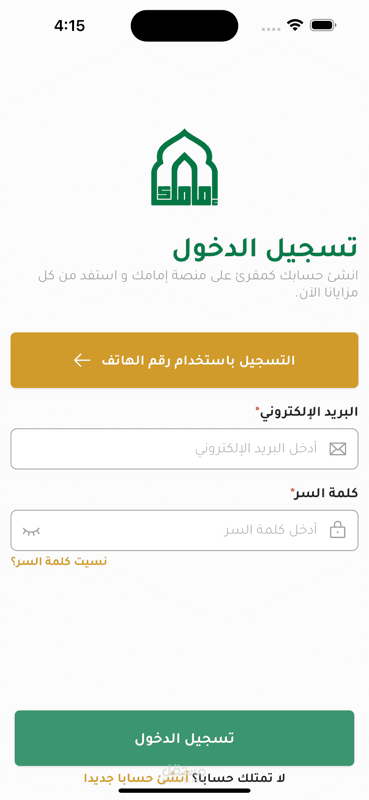Viewport: 369px width, 800px height.
Task: Select التسجيل باستخدام رقم الهاتف gold button
Action: tap(184, 360)
